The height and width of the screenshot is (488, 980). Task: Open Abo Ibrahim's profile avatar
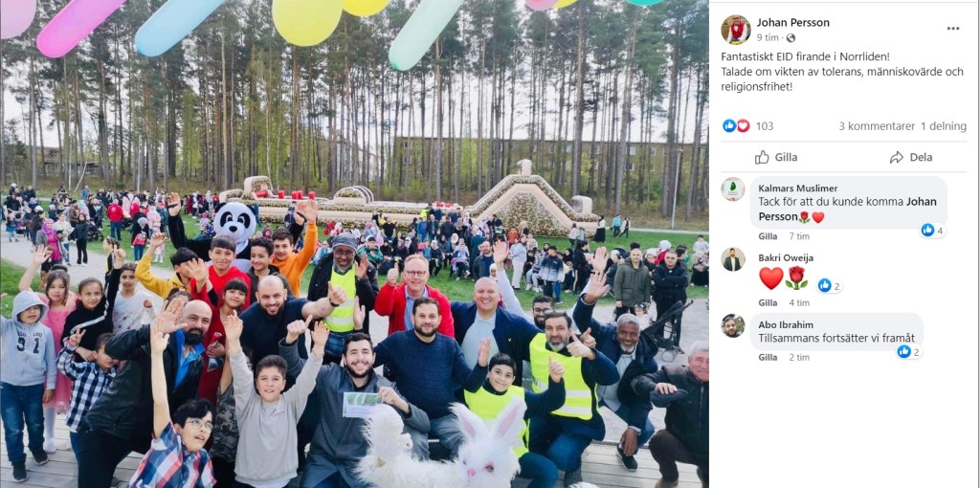[732, 325]
